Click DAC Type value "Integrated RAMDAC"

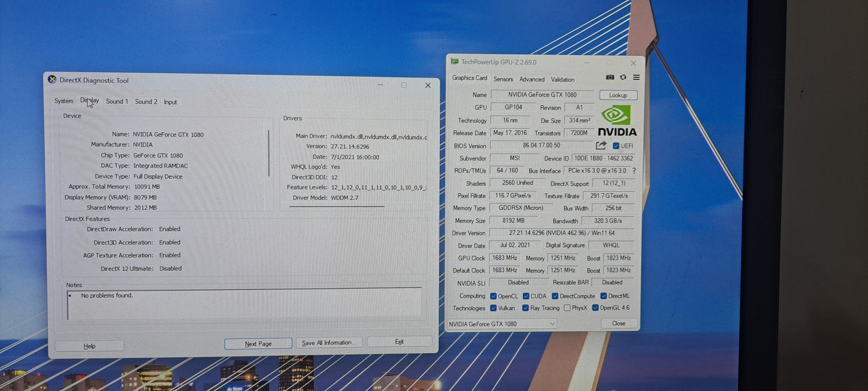point(160,166)
